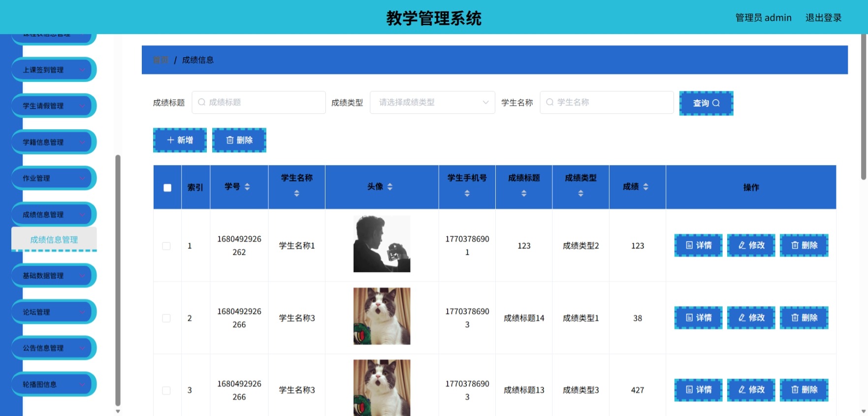Sort by 成绩 column arrows
868x416 pixels.
(x=645, y=187)
